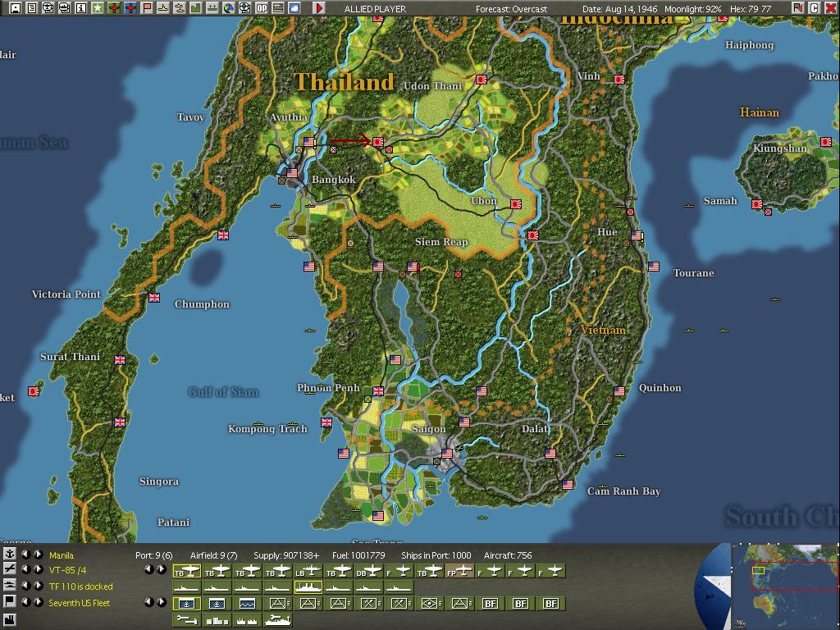Click next arrow just before air group icons
Viewport: 840px width, 630px height.
coord(161,569)
